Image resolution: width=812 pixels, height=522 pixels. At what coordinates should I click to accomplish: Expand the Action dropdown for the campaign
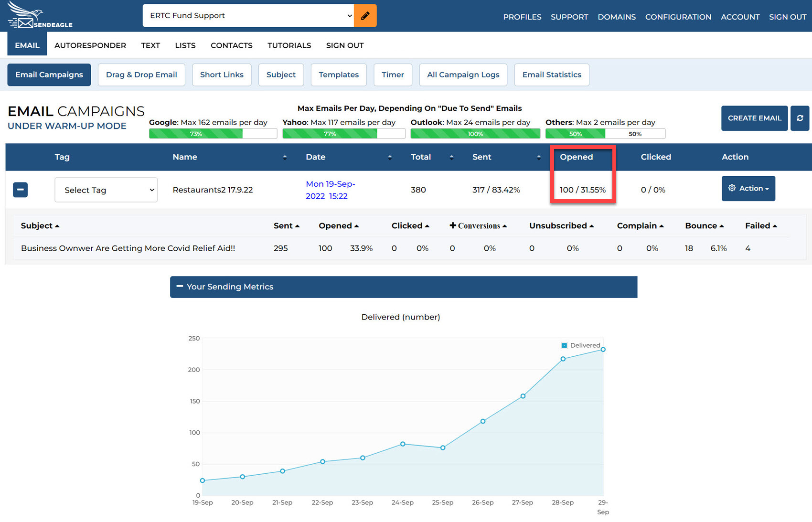748,189
